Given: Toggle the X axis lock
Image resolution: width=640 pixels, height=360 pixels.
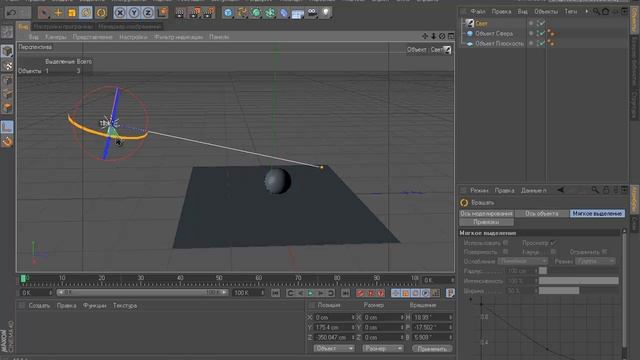Looking at the screenshot, I should point(120,13).
